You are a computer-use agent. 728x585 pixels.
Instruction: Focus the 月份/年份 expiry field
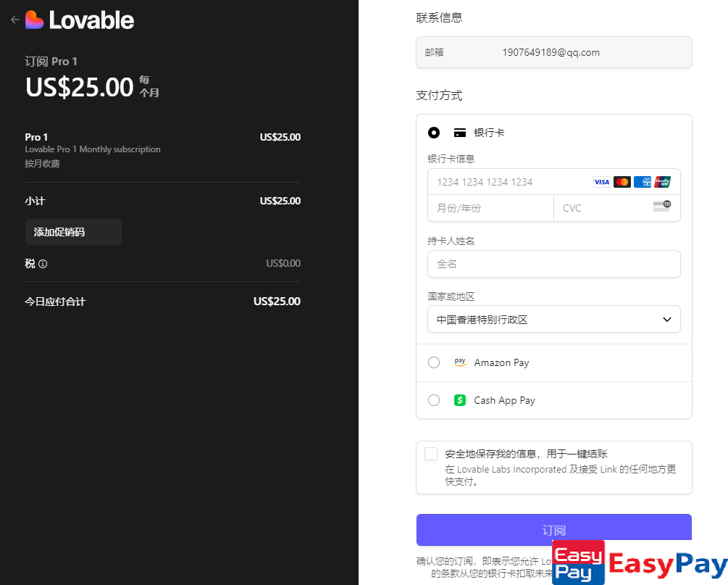[490, 208]
